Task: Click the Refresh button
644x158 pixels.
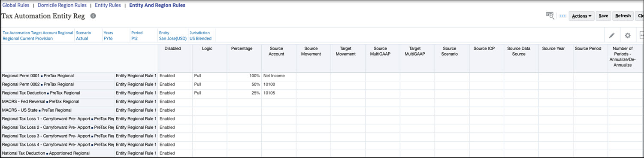Action: tap(623, 16)
